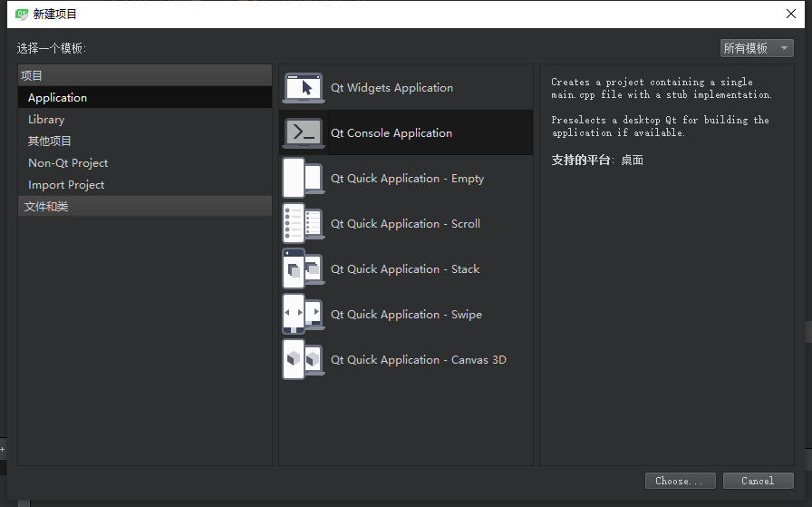Image resolution: width=812 pixels, height=507 pixels.
Task: Select the Qt Console Application label
Action: click(391, 133)
